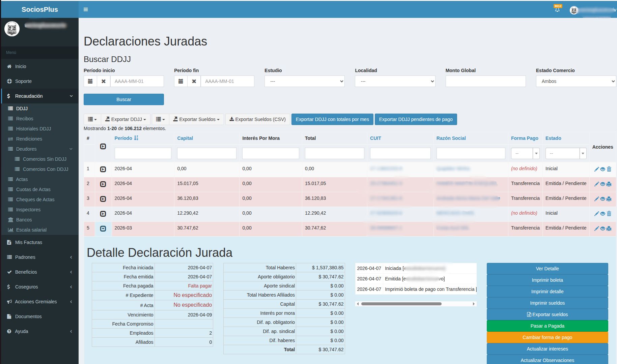Click the Monto Global input field
617x364 pixels.
[x=485, y=81]
